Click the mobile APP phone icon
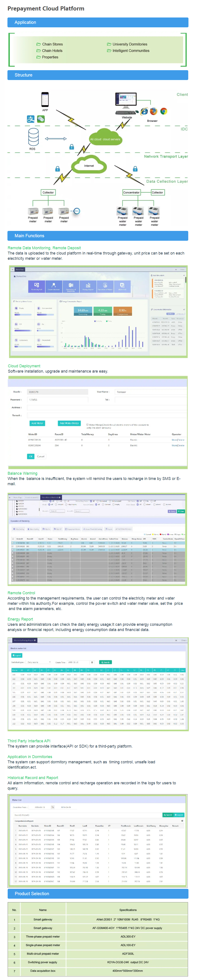The image size is (197, 980). coord(45,99)
